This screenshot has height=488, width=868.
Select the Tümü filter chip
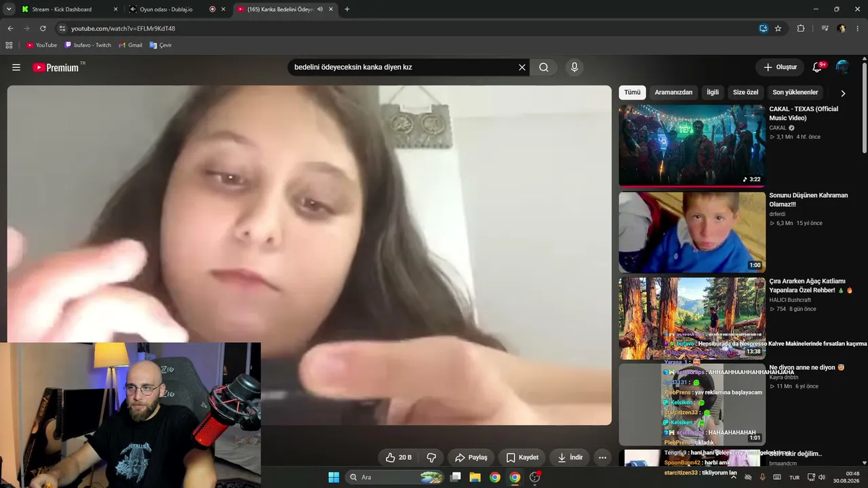pos(633,92)
